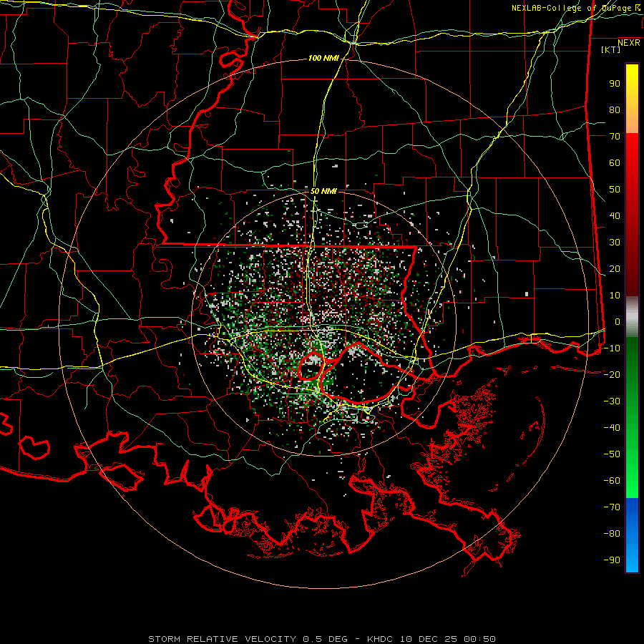Click the "100 NMI" range ring label

click(323, 59)
